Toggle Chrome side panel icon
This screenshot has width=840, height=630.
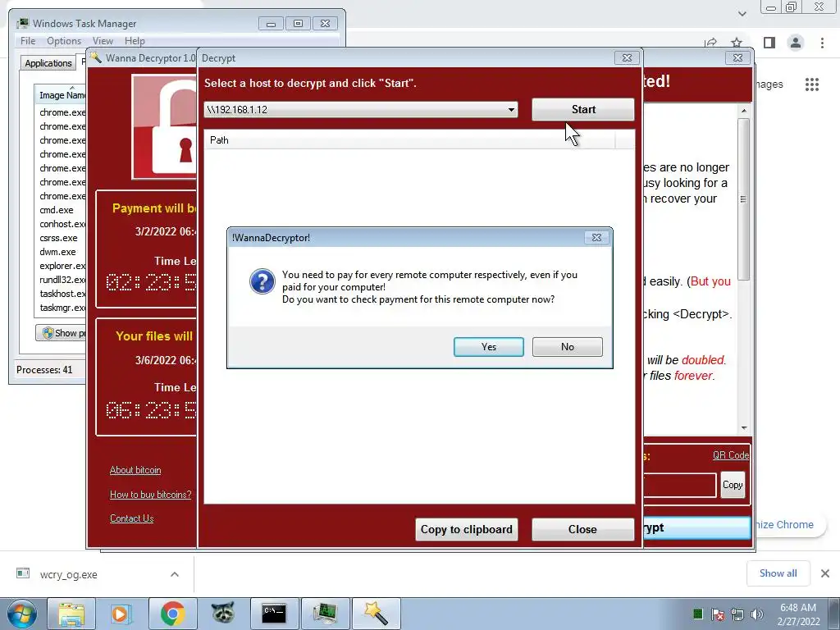pyautogui.click(x=769, y=43)
